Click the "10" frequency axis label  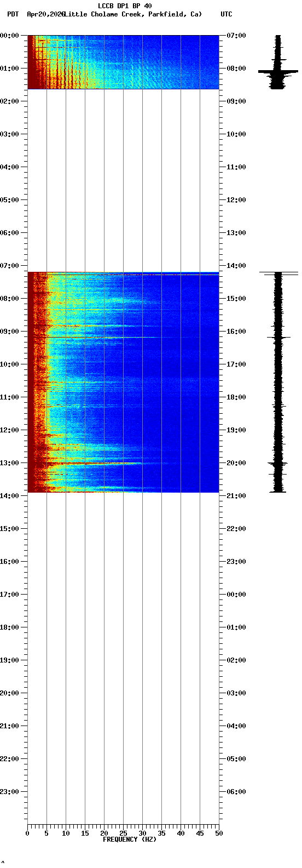click(x=66, y=833)
